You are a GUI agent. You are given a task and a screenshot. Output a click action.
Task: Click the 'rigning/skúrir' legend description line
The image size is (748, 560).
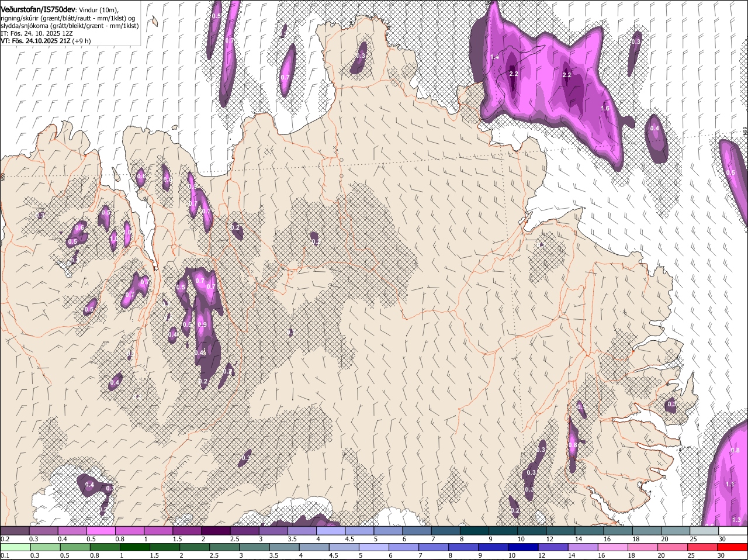67,18
